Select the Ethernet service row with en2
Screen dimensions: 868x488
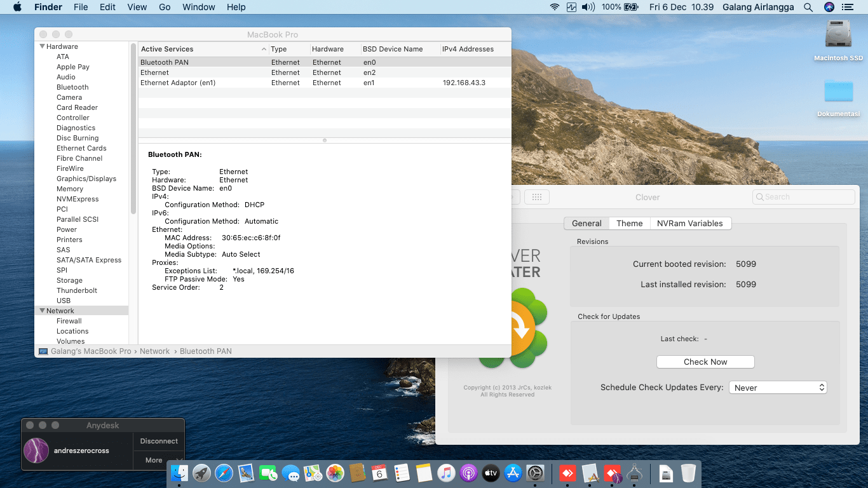tap(325, 72)
